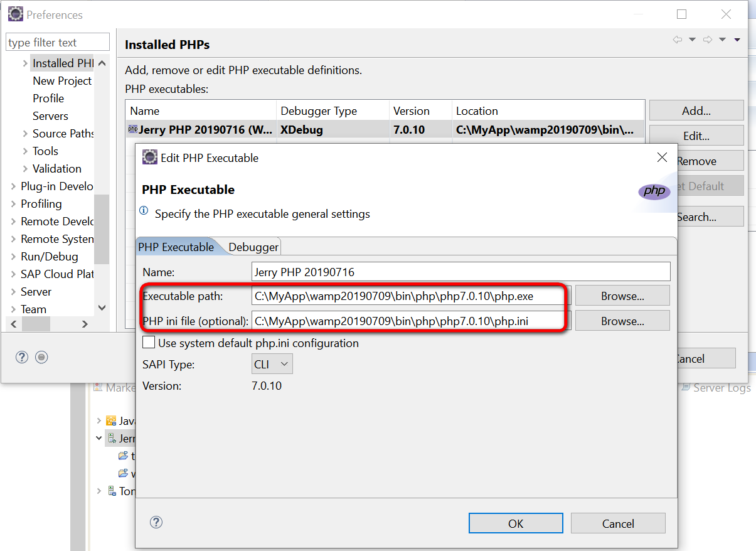This screenshot has height=551, width=756.
Task: Sort by the Location column header
Action: click(548, 110)
